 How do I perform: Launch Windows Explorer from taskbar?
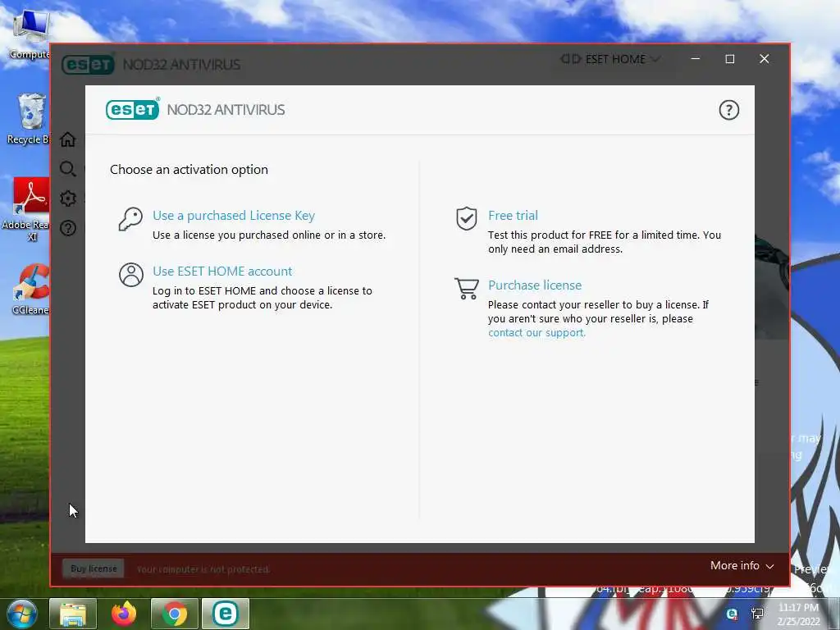tap(73, 614)
